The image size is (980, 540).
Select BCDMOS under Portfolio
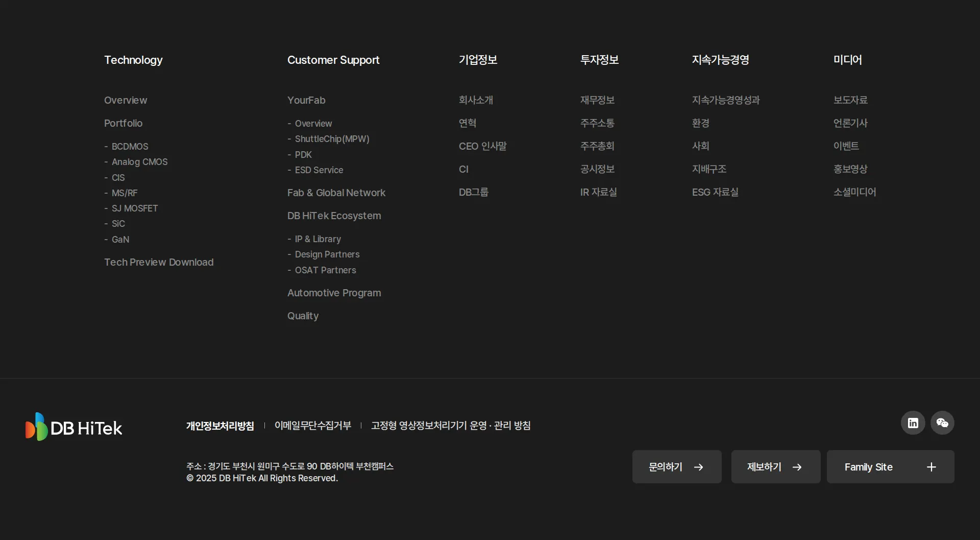(130, 147)
